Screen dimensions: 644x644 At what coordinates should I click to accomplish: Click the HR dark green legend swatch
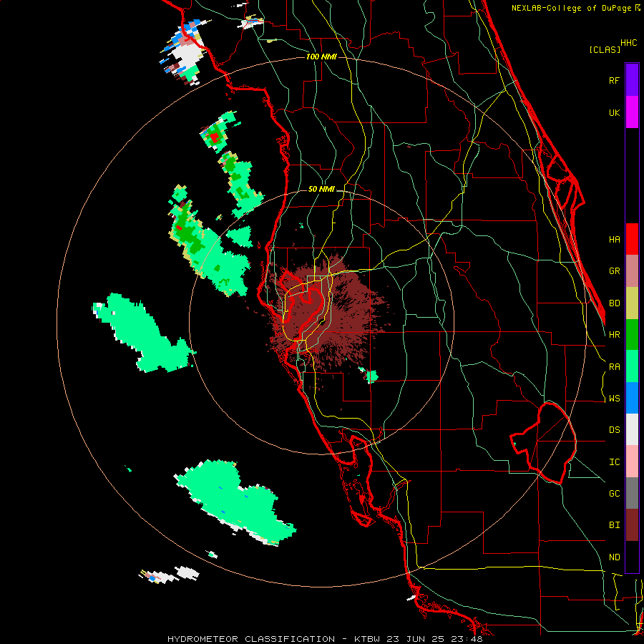click(x=632, y=335)
